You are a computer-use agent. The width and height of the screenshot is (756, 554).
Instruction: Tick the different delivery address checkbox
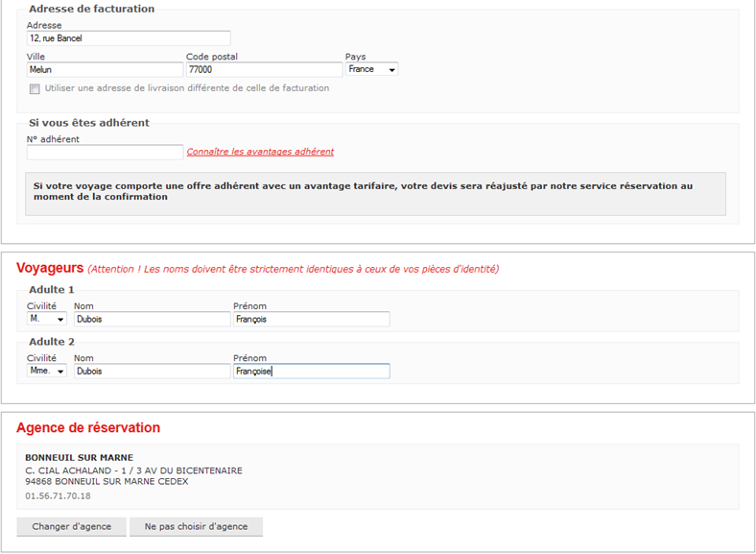coord(35,89)
